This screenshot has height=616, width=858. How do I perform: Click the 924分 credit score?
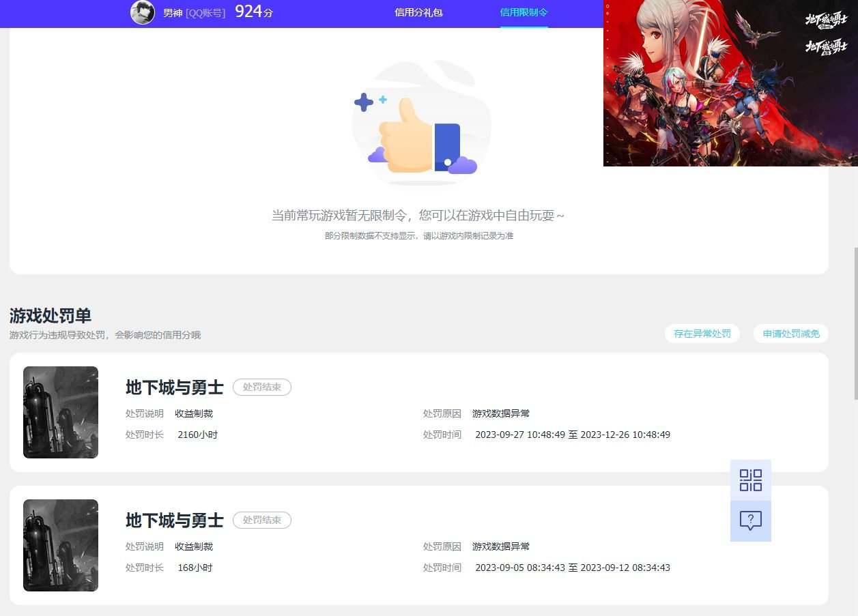(254, 12)
